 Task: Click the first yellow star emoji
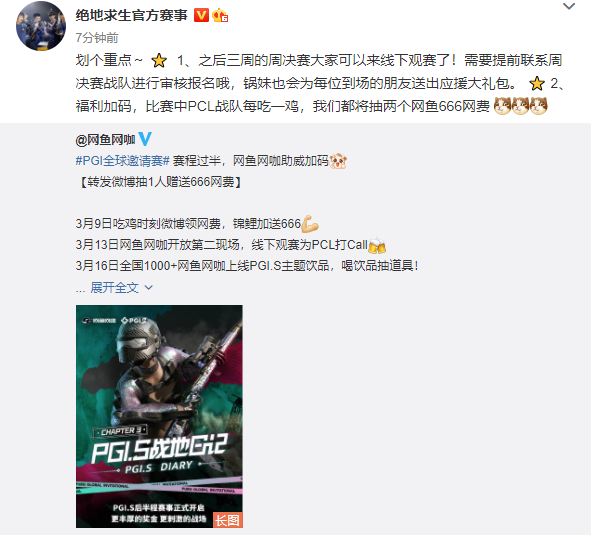pyautogui.click(x=159, y=61)
